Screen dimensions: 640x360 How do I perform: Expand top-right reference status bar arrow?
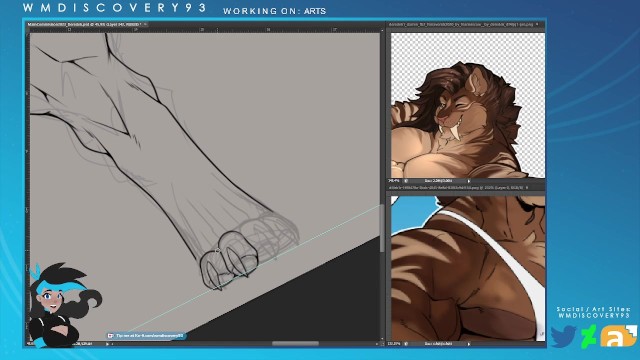469,181
